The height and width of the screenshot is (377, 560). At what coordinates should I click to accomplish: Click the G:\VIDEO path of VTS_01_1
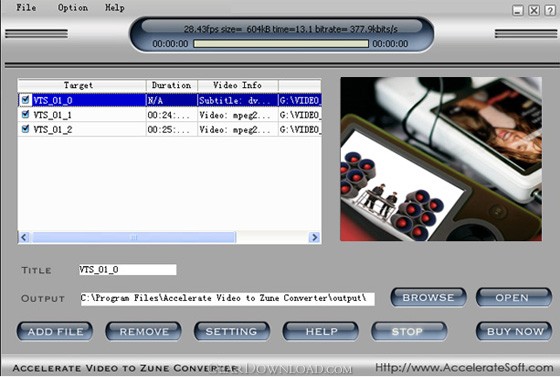(300, 115)
